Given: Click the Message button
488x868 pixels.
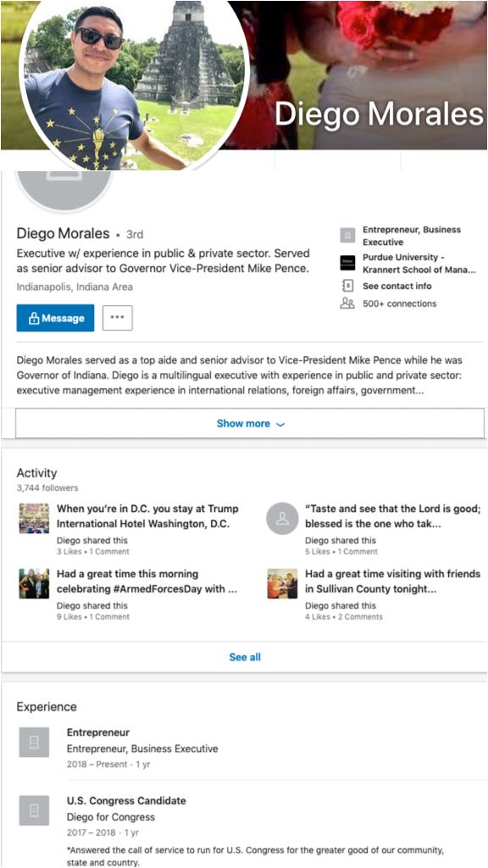Looking at the screenshot, I should [x=55, y=319].
